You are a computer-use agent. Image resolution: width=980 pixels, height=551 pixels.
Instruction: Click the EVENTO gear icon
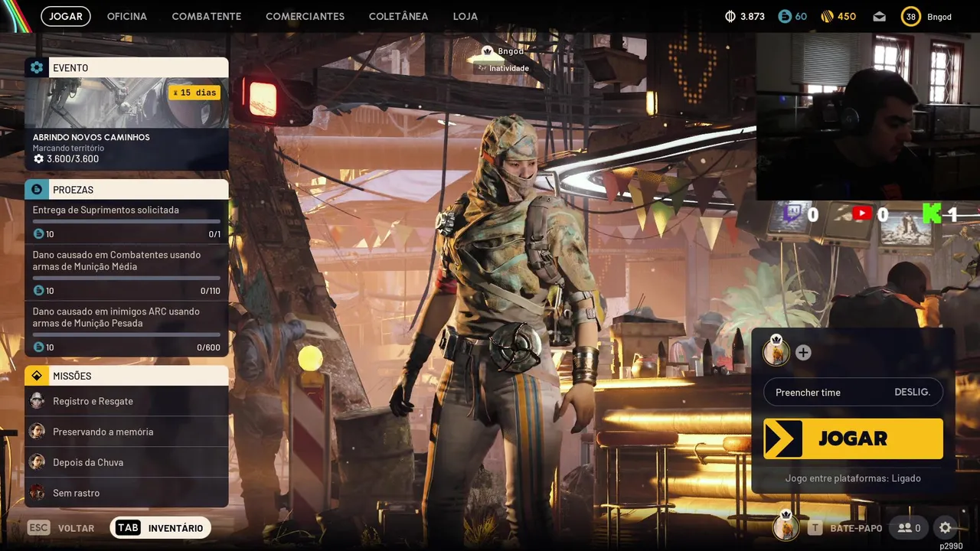[37, 67]
